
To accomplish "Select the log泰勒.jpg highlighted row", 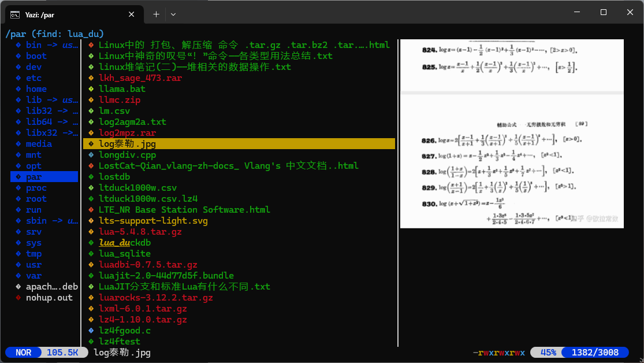I will coord(239,144).
